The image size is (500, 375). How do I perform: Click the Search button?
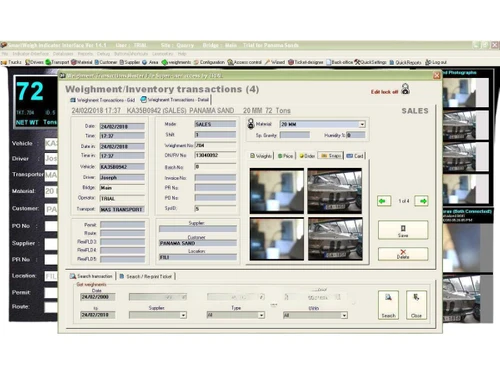(x=388, y=305)
